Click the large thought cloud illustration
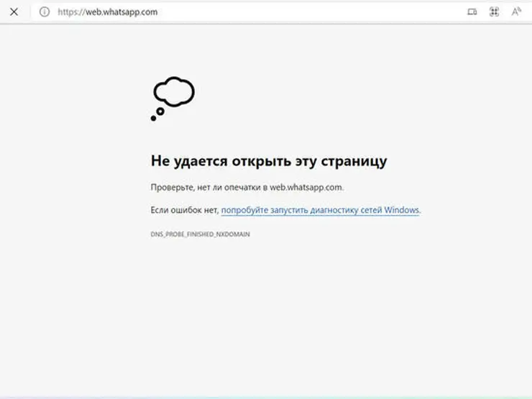 tap(175, 91)
